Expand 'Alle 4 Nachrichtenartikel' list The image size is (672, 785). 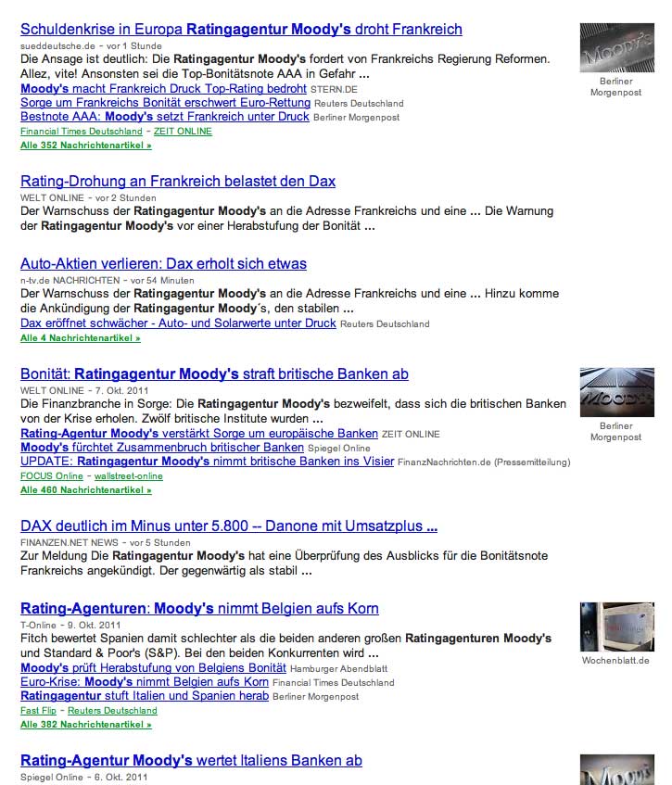80,338
